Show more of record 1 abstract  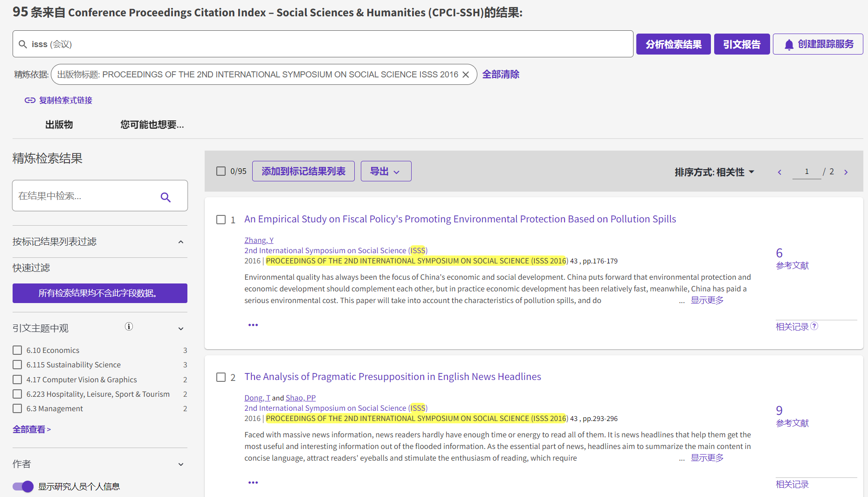pyautogui.click(x=707, y=300)
